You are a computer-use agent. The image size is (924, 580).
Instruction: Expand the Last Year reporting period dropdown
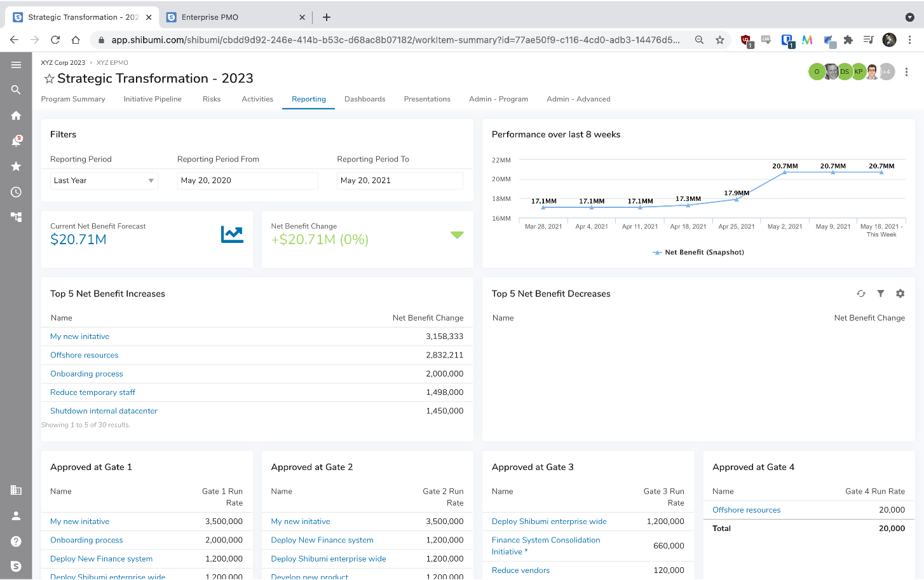pyautogui.click(x=151, y=181)
